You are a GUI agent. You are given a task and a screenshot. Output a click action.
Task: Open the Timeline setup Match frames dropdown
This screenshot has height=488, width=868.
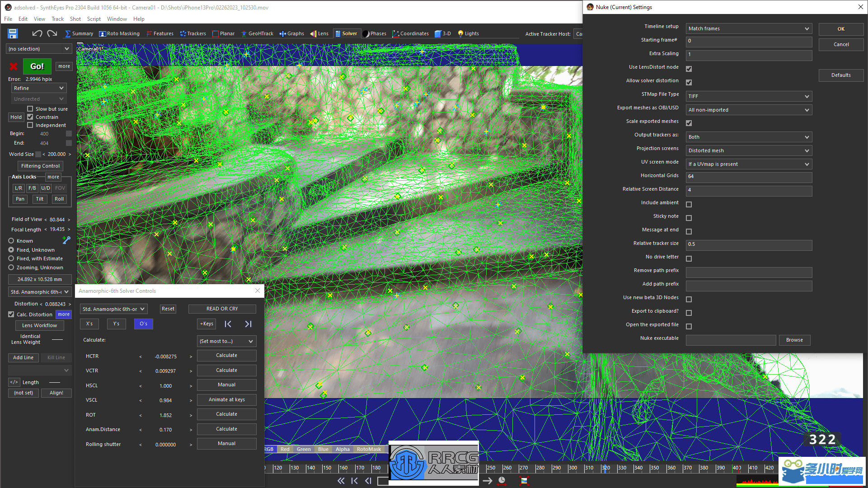tap(749, 28)
